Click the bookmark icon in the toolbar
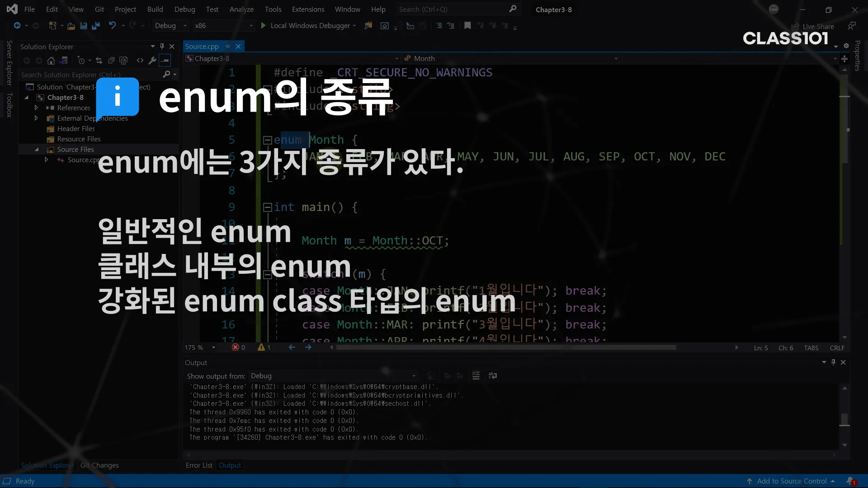868x488 pixels. 467,26
